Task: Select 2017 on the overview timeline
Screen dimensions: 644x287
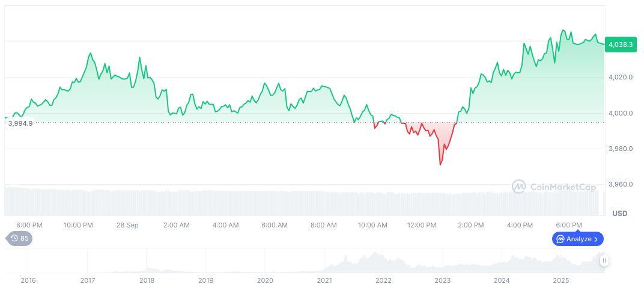Action: click(88, 280)
